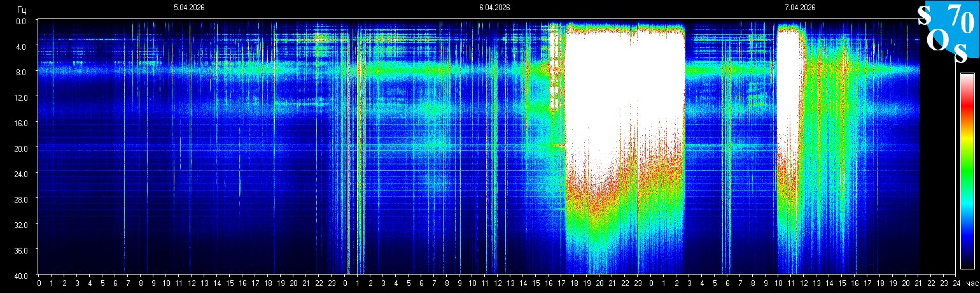The height and width of the screenshot is (293, 980).
Task: Select the 7.04.2026 date heading
Action: point(800,8)
